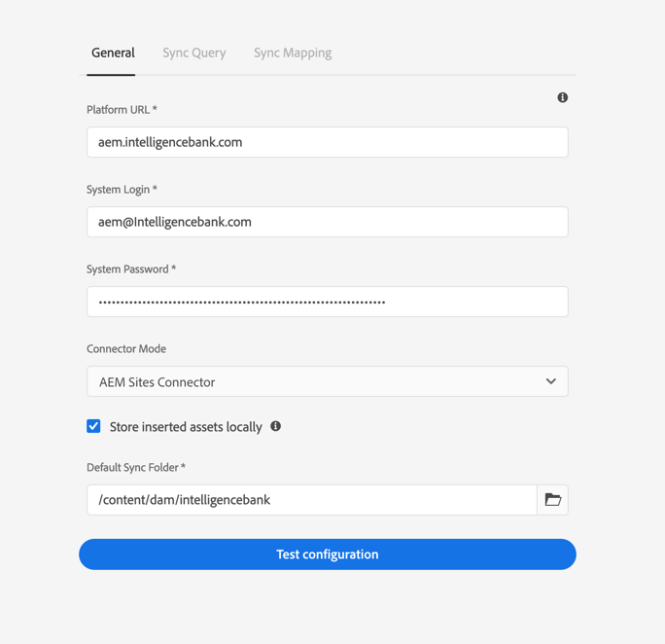The height and width of the screenshot is (644, 665).
Task: Open the Sync Query tab
Action: coord(194,54)
